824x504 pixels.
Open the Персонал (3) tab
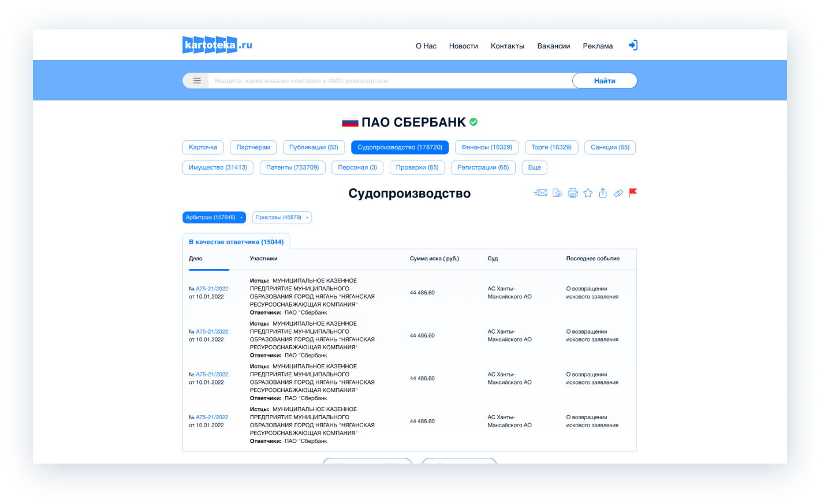[357, 167]
